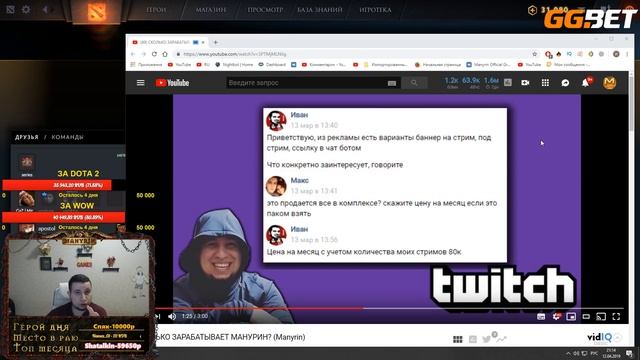Switch to КОМАНДЫ teams tab
The height and width of the screenshot is (360, 640).
click(x=67, y=137)
